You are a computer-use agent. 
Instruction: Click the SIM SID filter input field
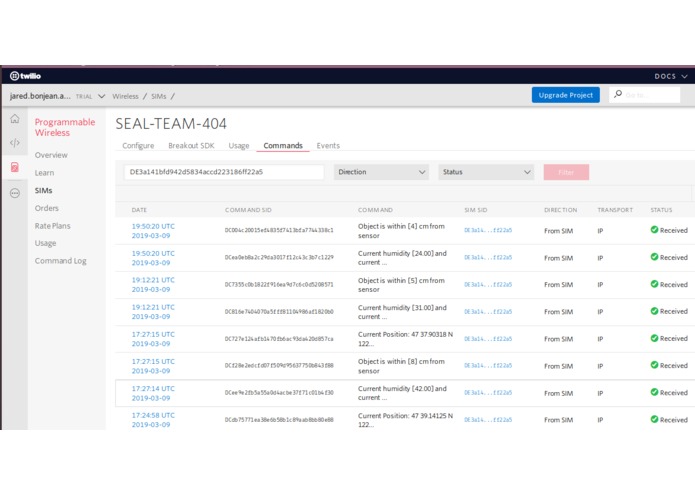224,172
